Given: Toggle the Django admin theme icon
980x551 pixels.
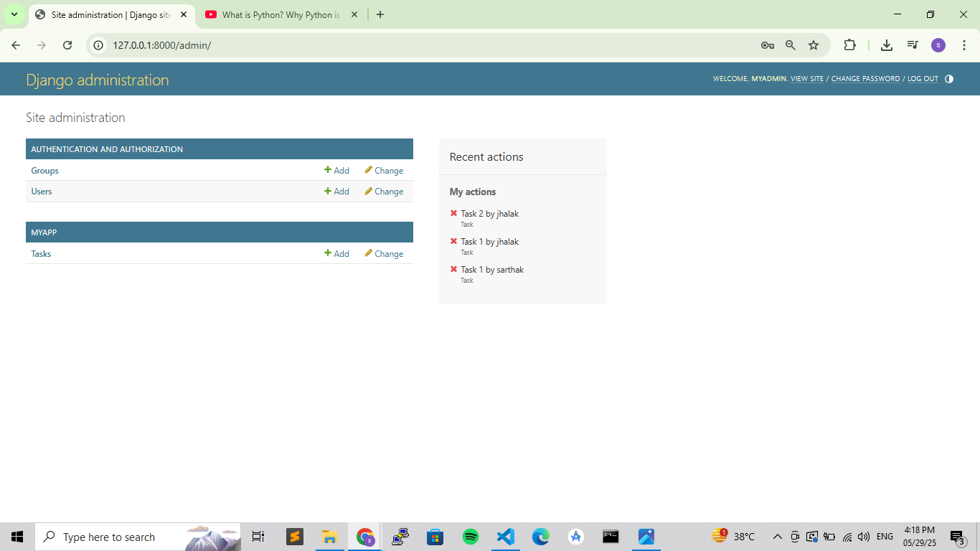Looking at the screenshot, I should 949,79.
